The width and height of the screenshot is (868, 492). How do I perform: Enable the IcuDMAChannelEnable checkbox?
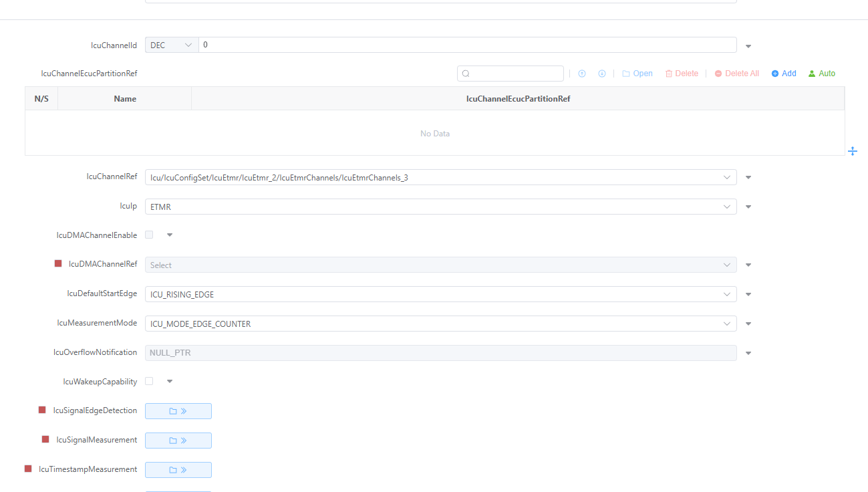pyautogui.click(x=149, y=235)
